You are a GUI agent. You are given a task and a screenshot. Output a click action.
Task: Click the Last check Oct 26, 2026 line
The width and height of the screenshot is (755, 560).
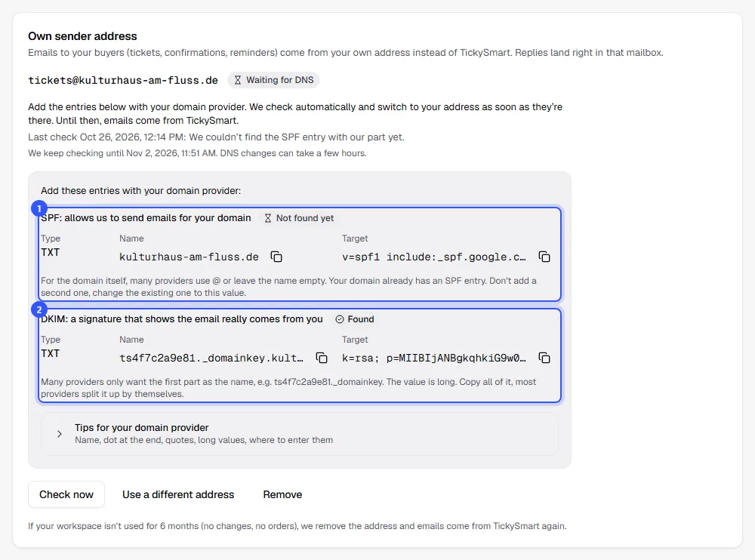(216, 137)
